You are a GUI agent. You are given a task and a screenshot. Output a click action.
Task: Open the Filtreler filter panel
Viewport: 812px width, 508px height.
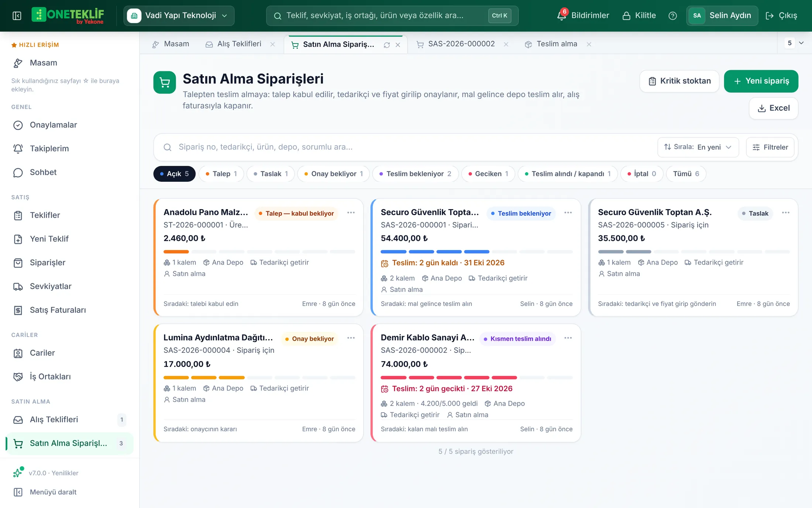pos(770,147)
